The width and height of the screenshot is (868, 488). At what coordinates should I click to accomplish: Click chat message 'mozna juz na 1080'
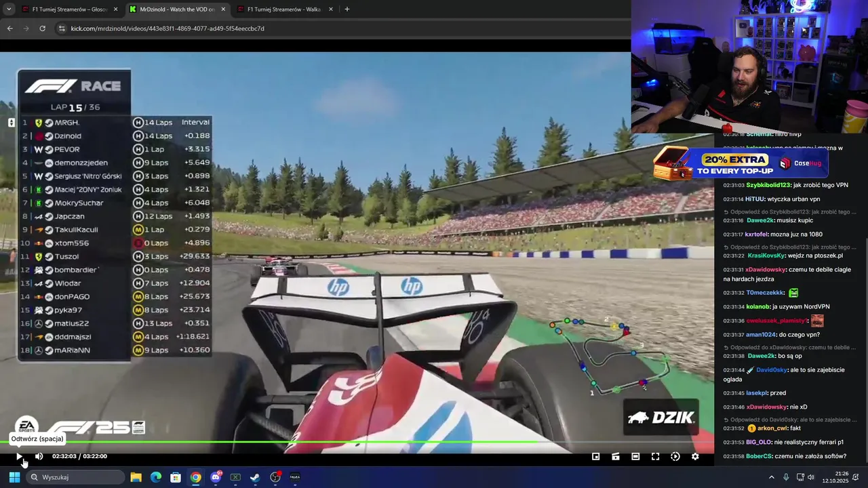(x=797, y=235)
